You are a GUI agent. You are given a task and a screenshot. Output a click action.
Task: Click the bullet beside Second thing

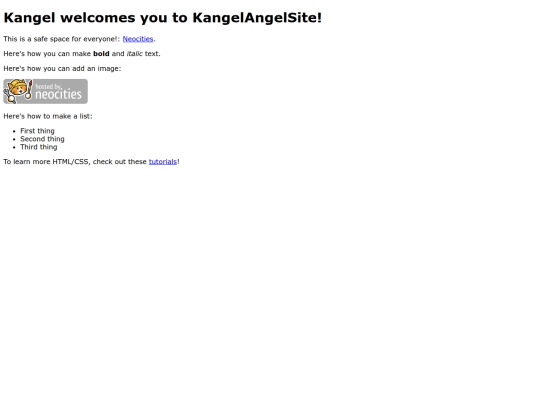(14, 139)
